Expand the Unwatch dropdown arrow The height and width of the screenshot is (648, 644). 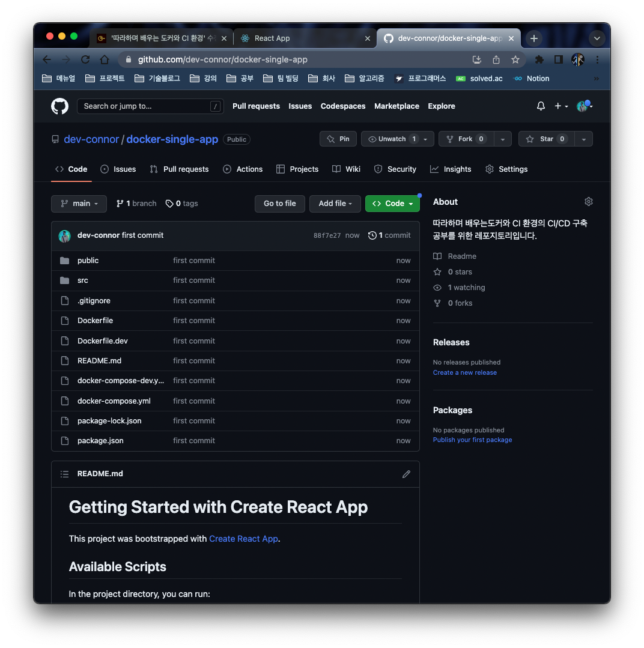pyautogui.click(x=425, y=139)
